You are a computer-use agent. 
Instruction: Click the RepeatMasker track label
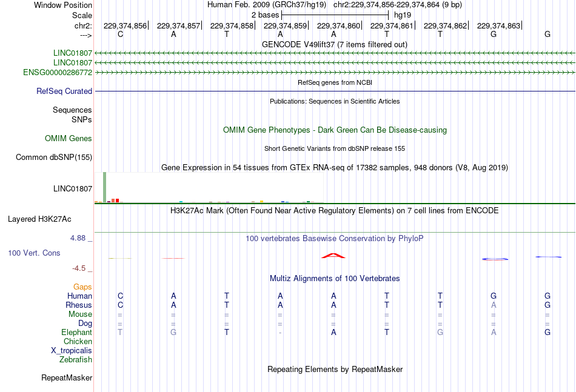click(x=67, y=377)
